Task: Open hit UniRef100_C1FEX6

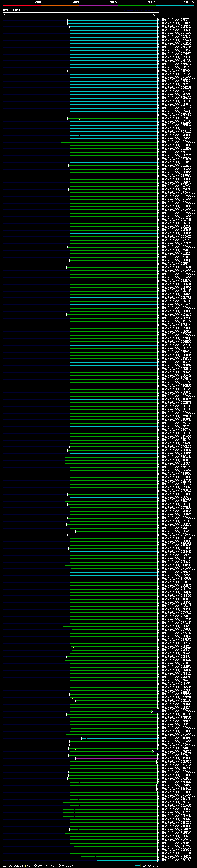Action: 176,26
